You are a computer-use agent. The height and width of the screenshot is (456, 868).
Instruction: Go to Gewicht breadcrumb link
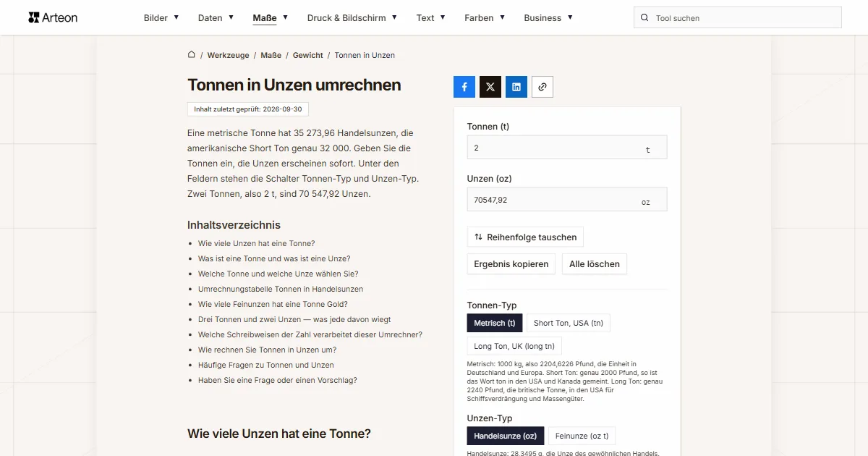pos(308,55)
